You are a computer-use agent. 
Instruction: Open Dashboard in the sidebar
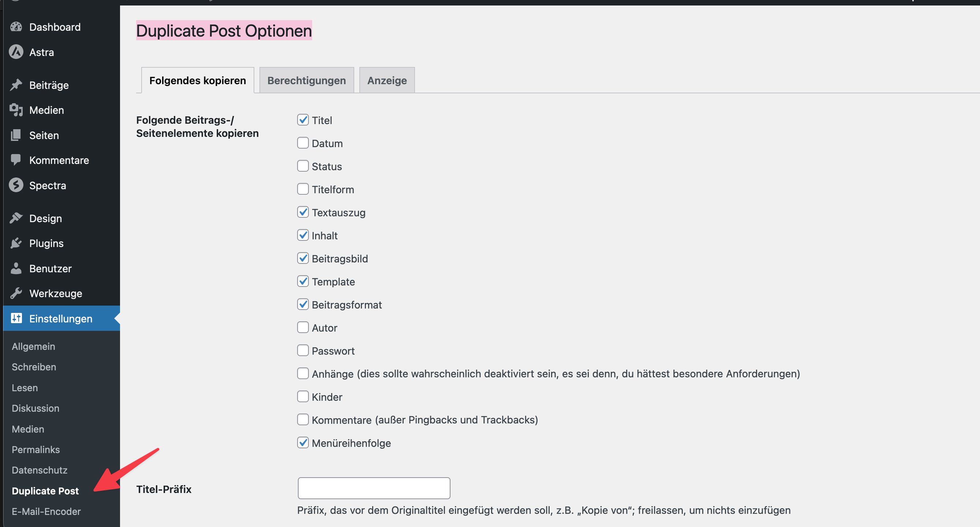[55, 27]
